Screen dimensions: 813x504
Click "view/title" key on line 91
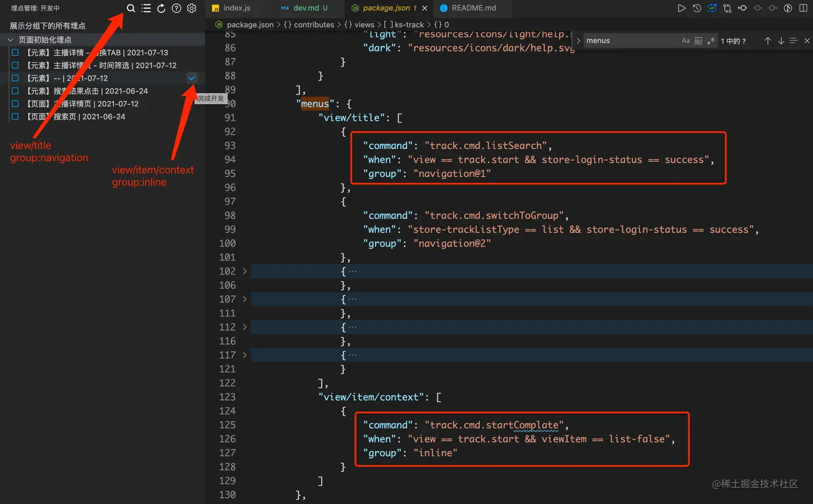(352, 118)
